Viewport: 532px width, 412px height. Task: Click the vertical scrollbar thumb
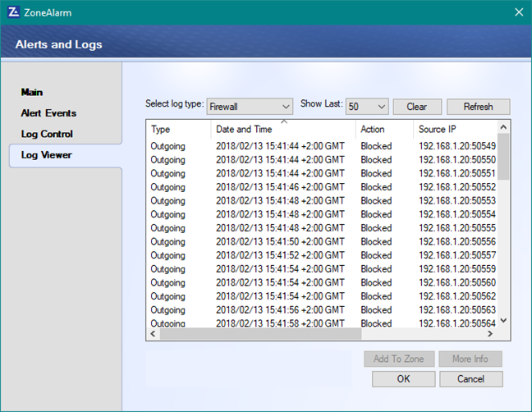click(x=503, y=157)
